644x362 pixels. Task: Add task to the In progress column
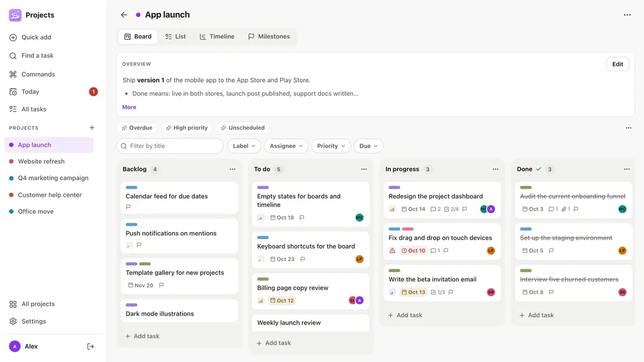[405, 315]
